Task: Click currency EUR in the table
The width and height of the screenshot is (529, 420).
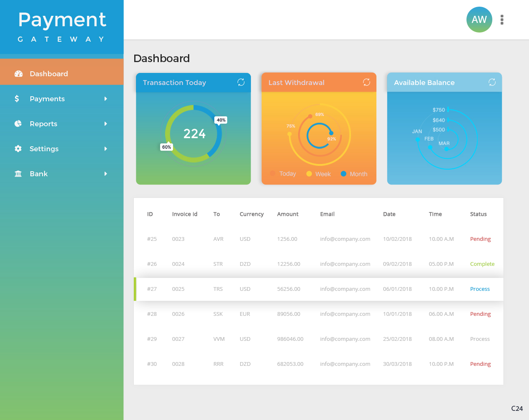Action: coord(245,314)
